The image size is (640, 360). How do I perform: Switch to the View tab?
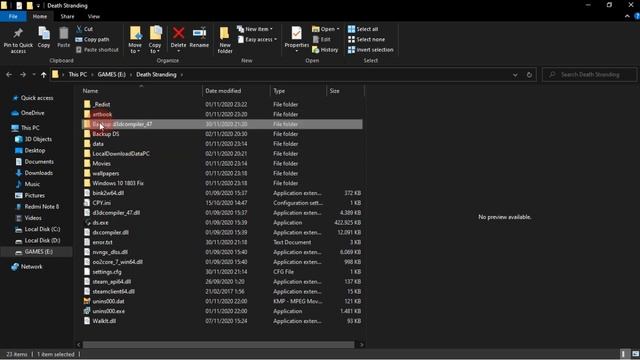pos(93,16)
